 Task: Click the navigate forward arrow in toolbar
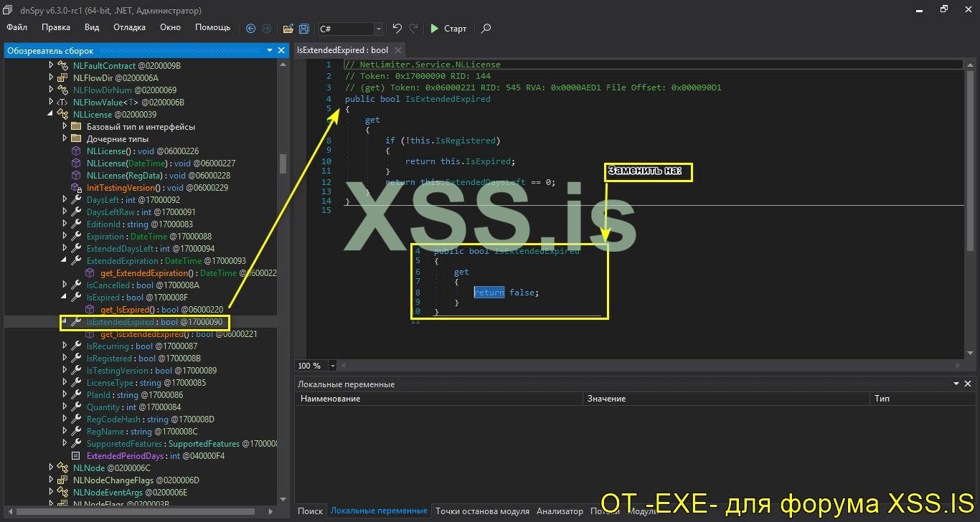(x=267, y=29)
